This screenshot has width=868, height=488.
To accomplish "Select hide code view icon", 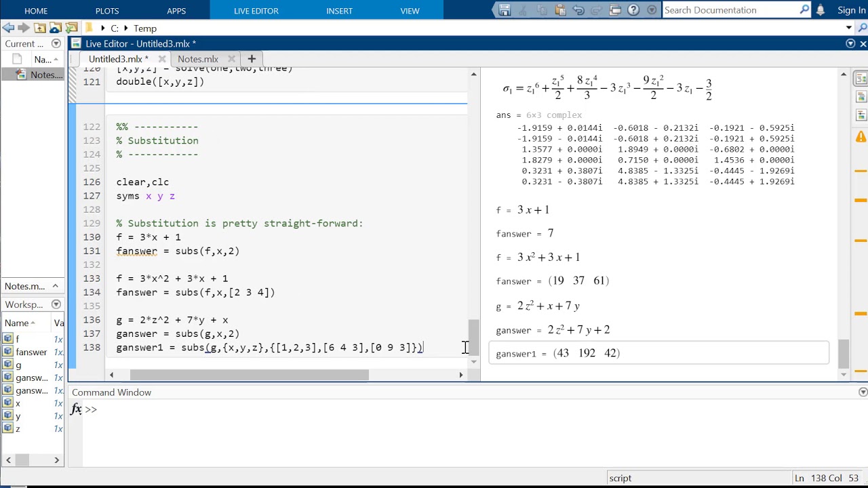I will click(x=861, y=115).
